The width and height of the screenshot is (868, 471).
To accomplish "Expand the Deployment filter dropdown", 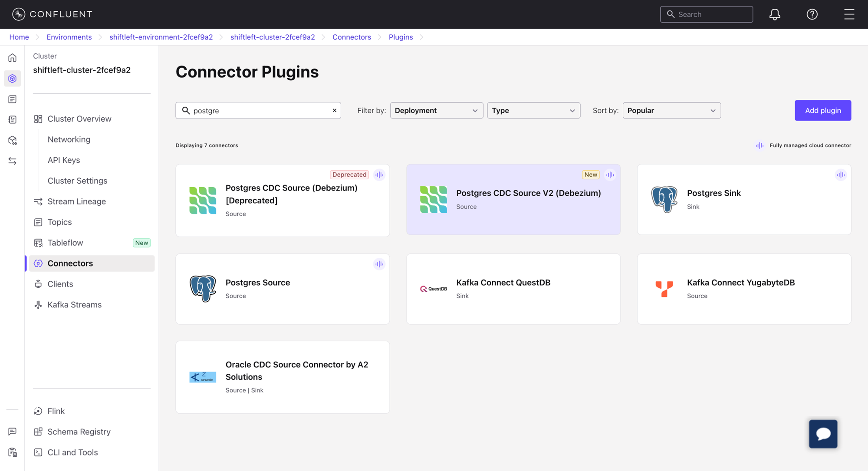I will (x=436, y=110).
